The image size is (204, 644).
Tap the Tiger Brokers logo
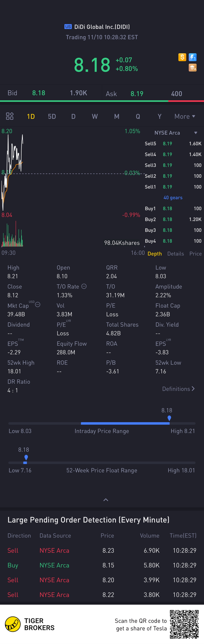click(x=30, y=624)
